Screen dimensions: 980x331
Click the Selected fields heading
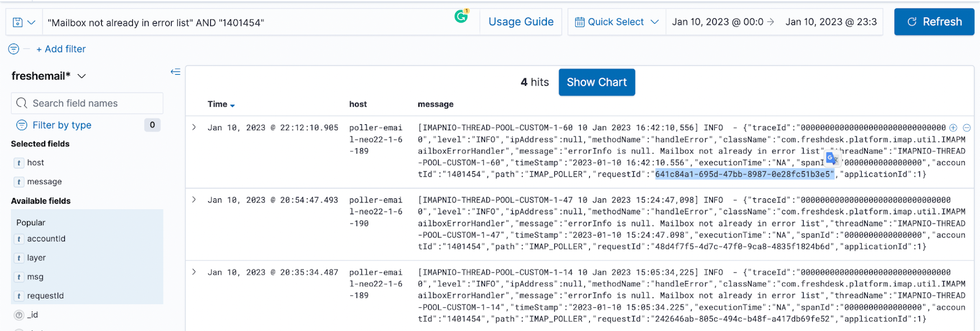[40, 144]
